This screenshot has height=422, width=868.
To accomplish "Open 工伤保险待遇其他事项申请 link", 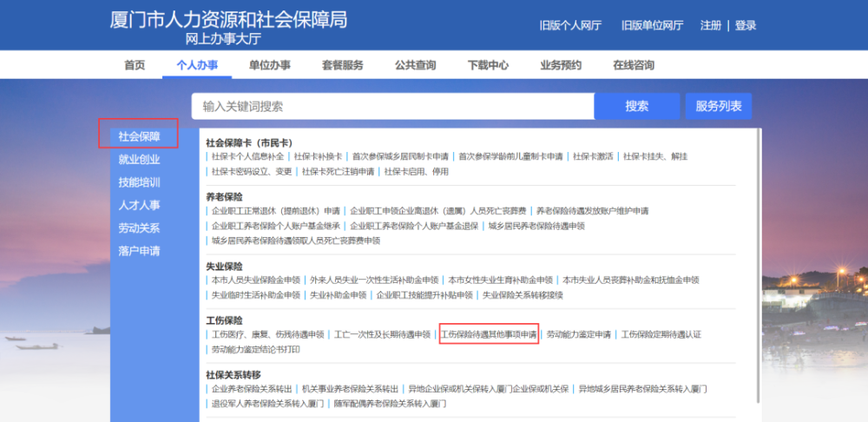I will click(489, 334).
